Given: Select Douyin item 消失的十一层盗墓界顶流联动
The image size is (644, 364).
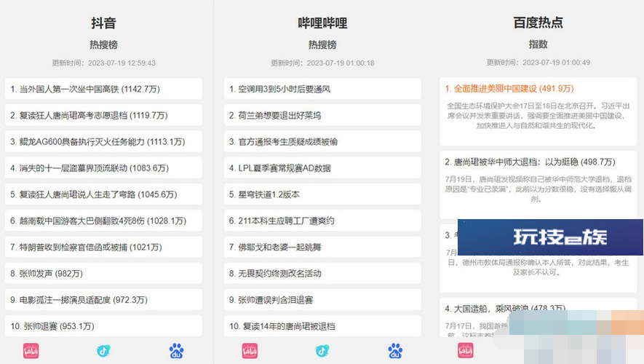Looking at the screenshot, I should click(x=103, y=167).
